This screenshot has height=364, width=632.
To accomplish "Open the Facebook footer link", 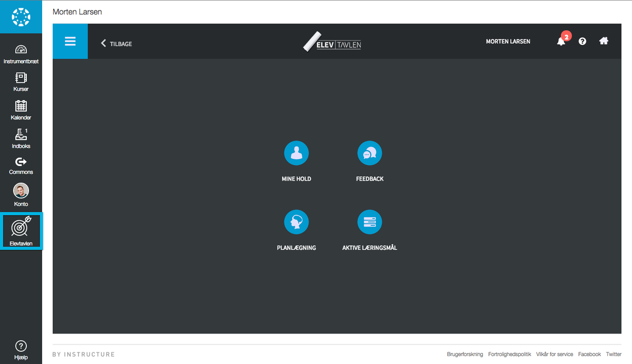I will point(589,355).
